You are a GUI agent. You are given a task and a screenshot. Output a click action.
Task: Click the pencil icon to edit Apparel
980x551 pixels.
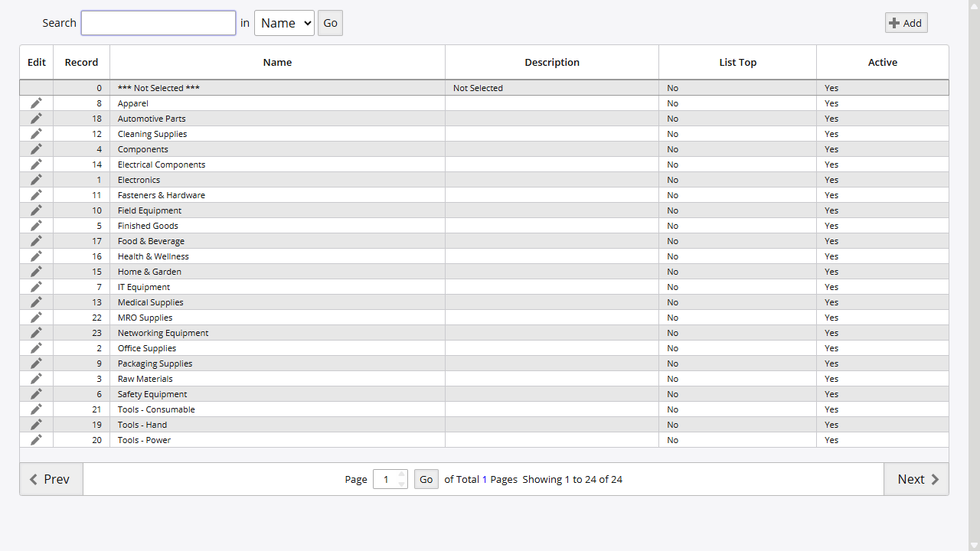point(36,103)
